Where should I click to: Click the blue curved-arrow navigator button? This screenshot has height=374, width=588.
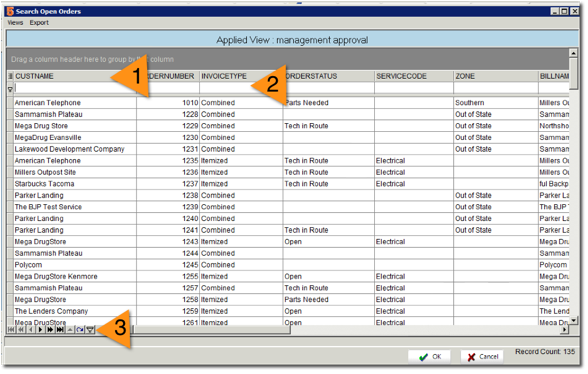tap(80, 330)
